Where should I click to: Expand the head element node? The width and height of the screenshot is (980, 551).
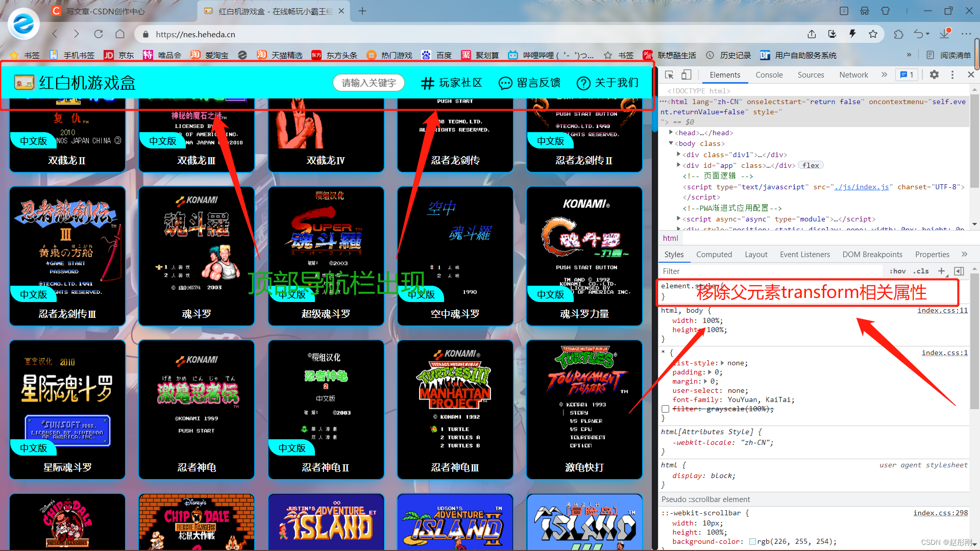point(671,132)
